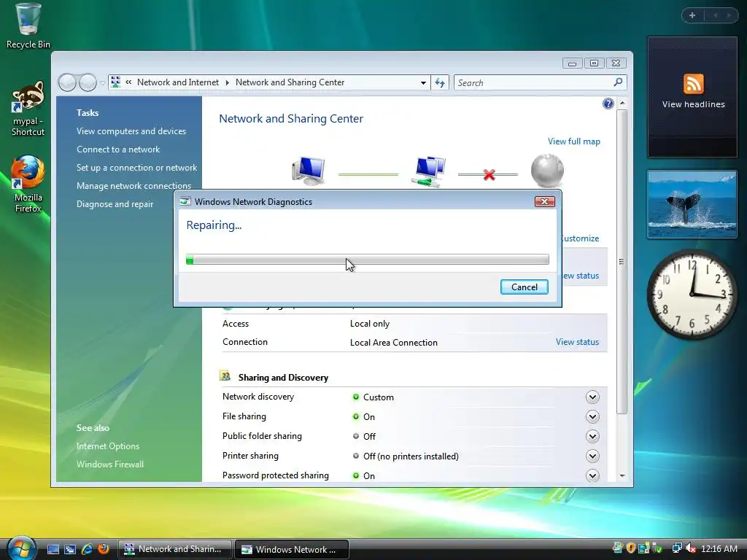Click the Windows Start orb
This screenshot has height=560, width=747.
point(21,548)
